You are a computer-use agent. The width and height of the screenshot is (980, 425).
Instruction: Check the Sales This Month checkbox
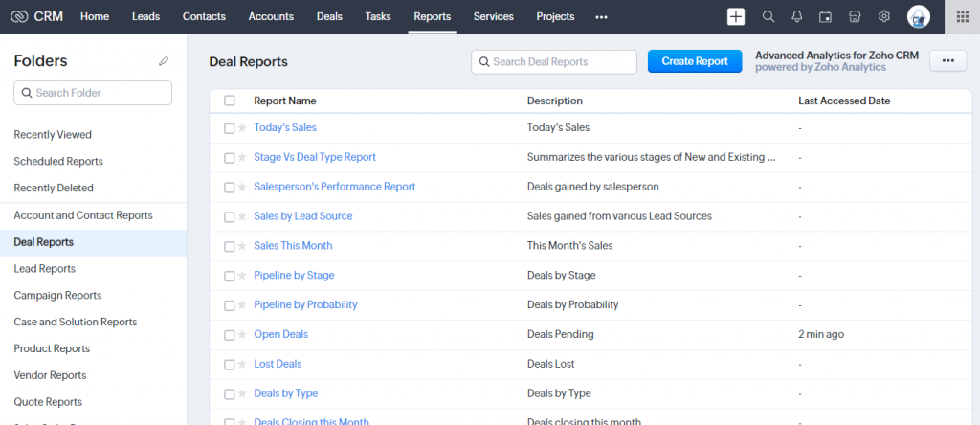tap(230, 246)
